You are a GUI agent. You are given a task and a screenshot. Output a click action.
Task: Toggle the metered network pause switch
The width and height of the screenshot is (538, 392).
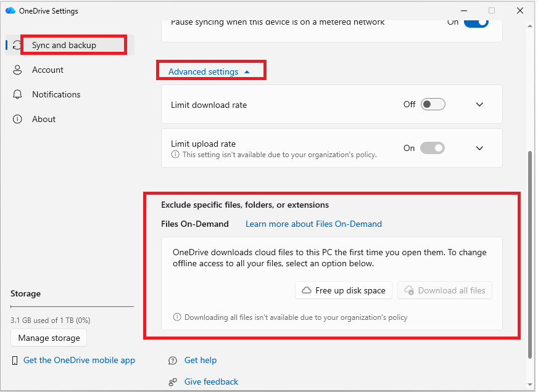point(476,23)
